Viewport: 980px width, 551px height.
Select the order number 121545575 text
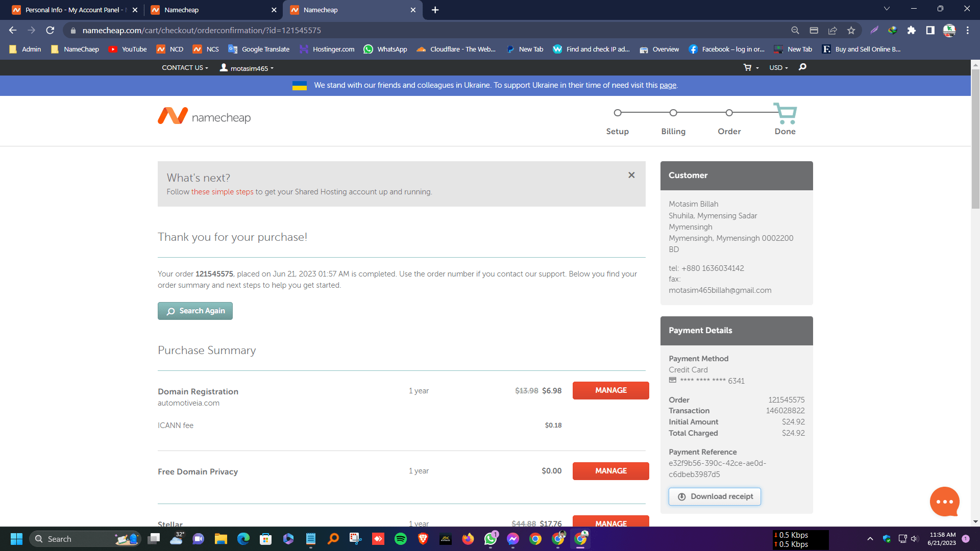214,274
